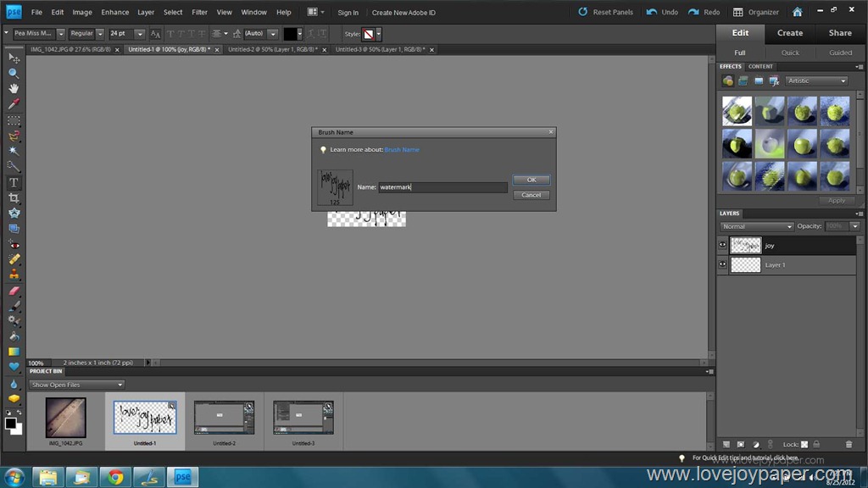Select the Red Eye Removal tool

[14, 245]
